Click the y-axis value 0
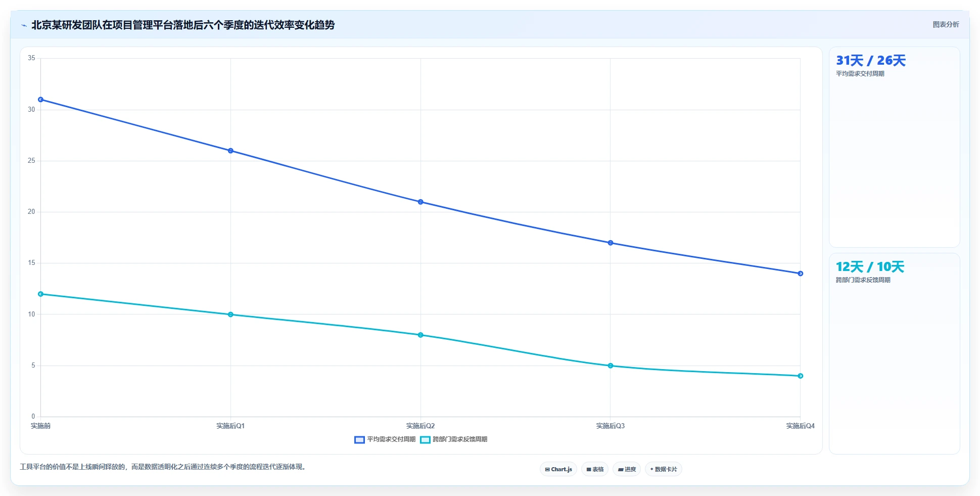This screenshot has width=980, height=496. pyautogui.click(x=33, y=416)
